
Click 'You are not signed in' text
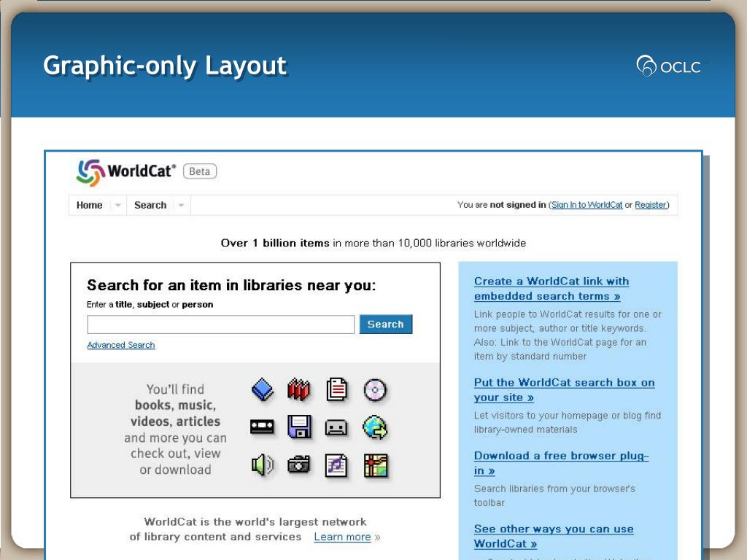pyautogui.click(x=502, y=205)
